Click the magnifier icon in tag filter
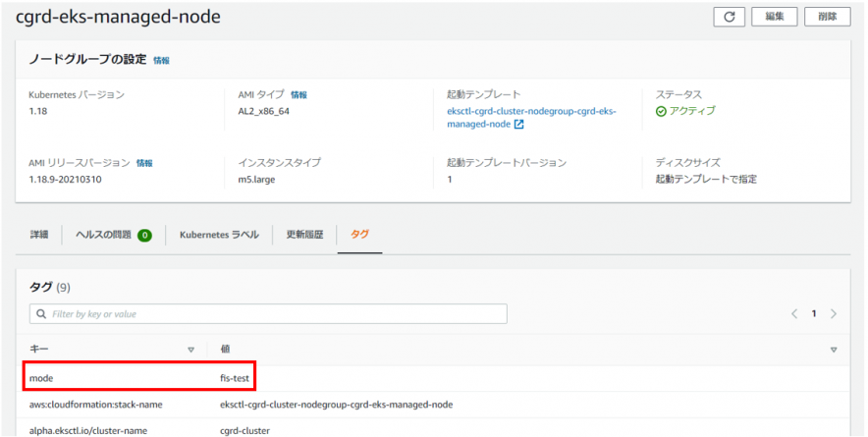This screenshot has width=868, height=437. click(x=41, y=314)
